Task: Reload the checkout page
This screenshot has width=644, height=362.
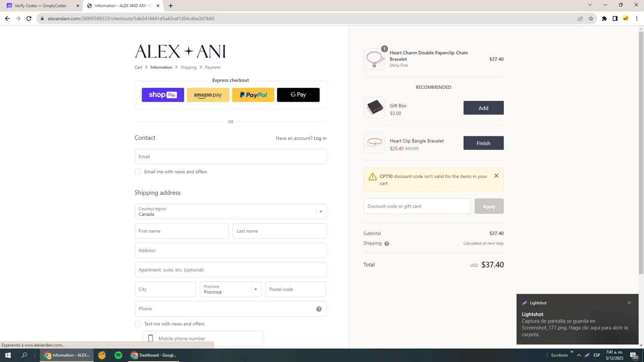Action: [29, 18]
